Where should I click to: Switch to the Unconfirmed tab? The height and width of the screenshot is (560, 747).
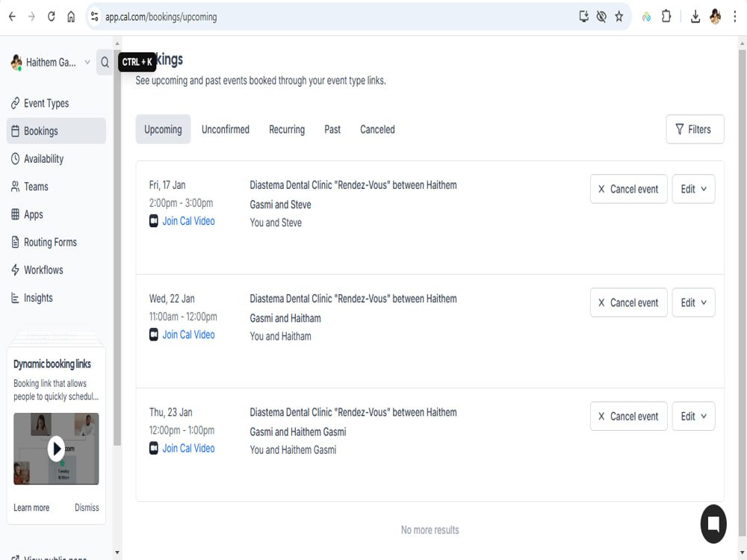point(226,129)
